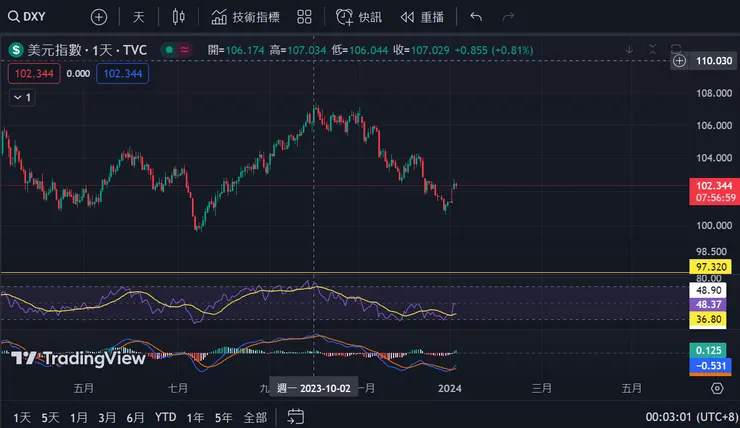The height and width of the screenshot is (428, 740).
Task: Open the DXY symbol search
Action: tap(27, 17)
